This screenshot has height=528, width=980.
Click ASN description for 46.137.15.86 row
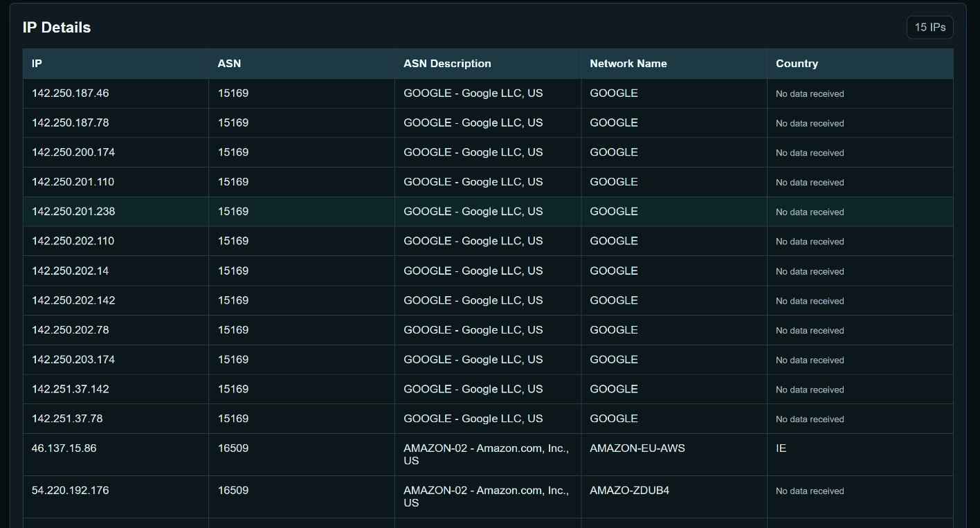point(486,455)
